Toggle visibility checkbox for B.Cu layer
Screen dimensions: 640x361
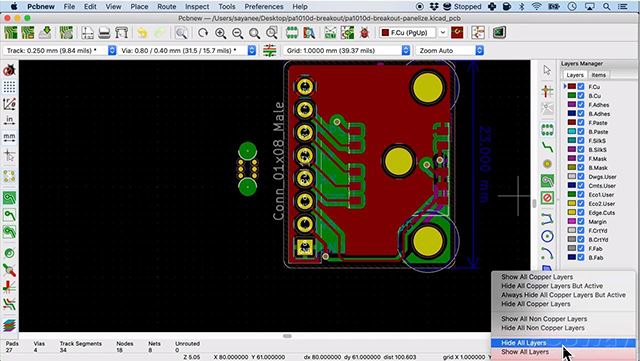(x=581, y=96)
